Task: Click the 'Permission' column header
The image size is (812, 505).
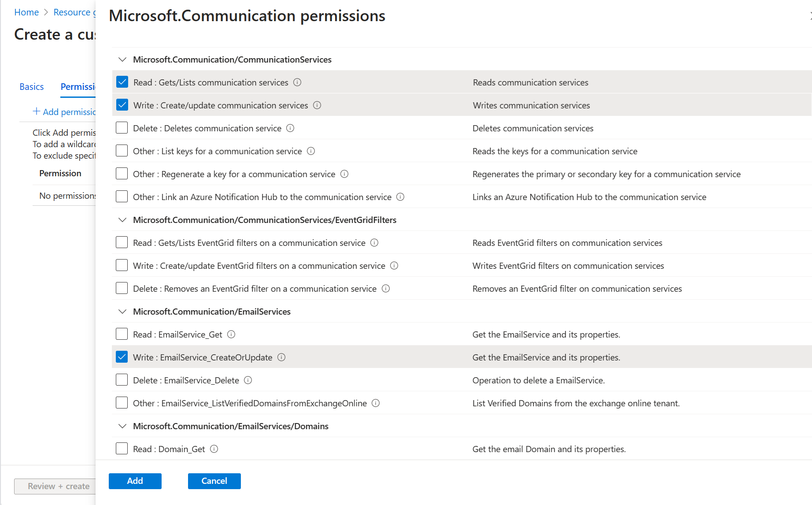Action: coord(60,173)
